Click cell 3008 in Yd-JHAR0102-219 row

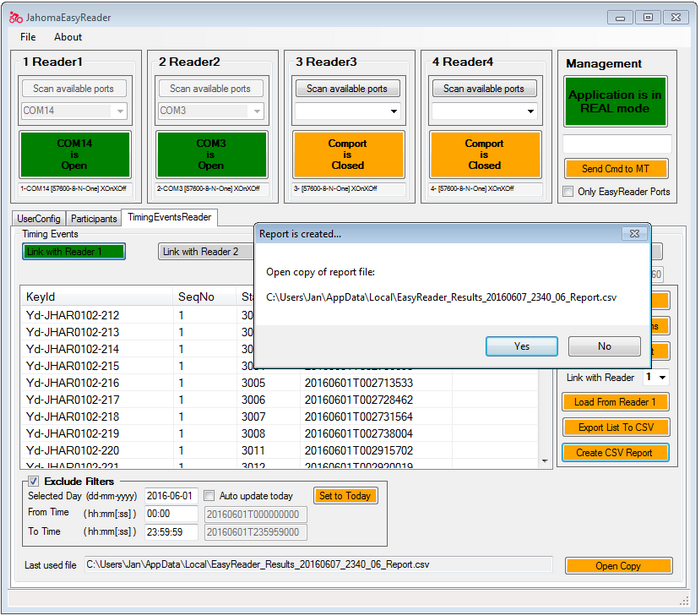(254, 434)
